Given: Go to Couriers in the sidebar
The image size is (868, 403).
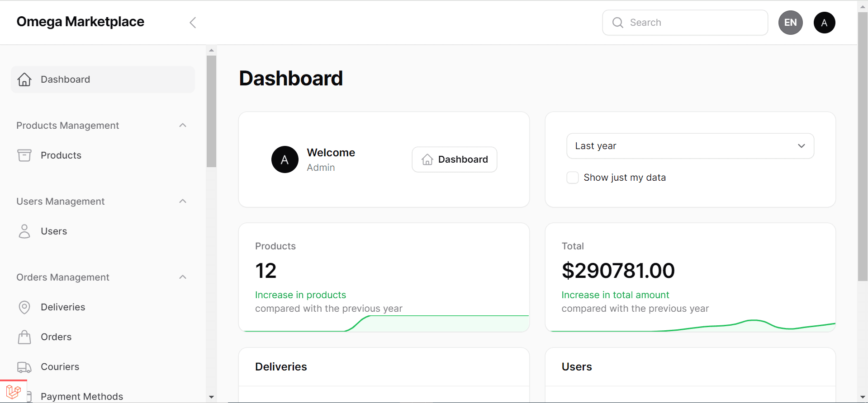Looking at the screenshot, I should 103,367.
